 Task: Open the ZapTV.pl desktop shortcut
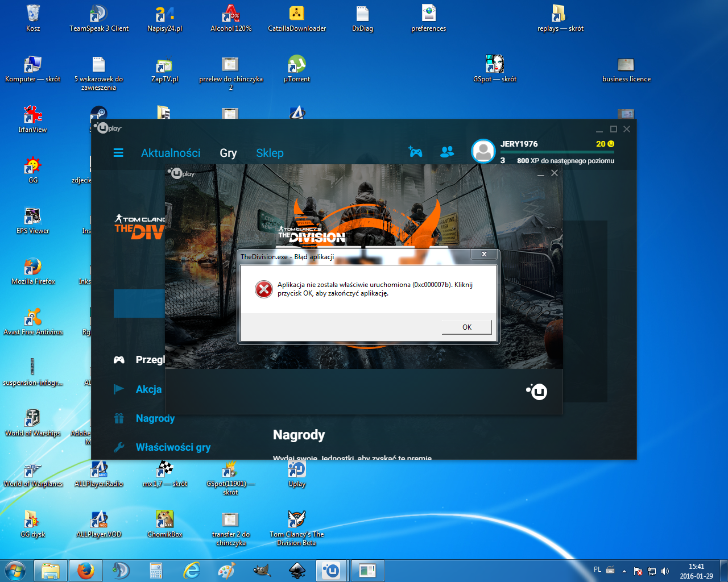(165, 68)
